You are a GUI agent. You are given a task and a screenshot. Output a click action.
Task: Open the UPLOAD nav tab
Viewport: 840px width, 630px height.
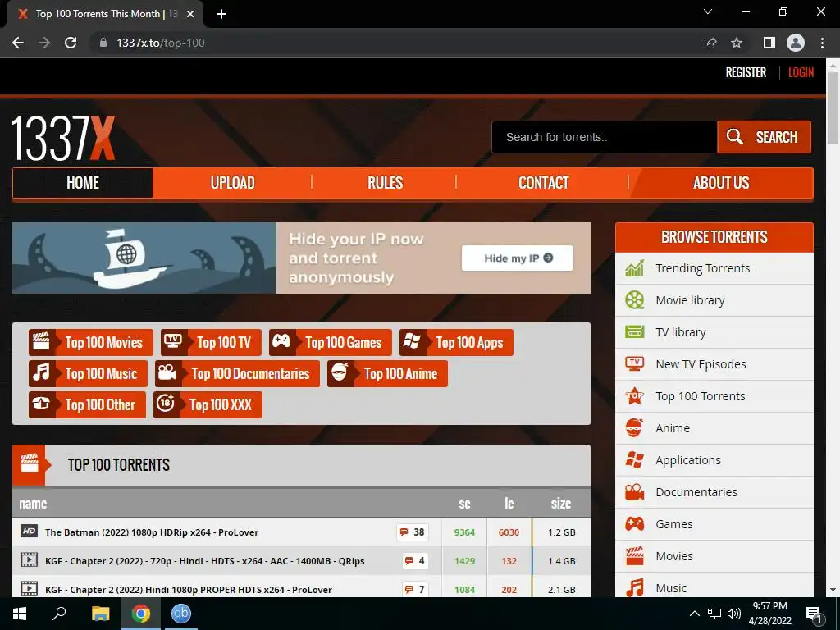point(232,183)
